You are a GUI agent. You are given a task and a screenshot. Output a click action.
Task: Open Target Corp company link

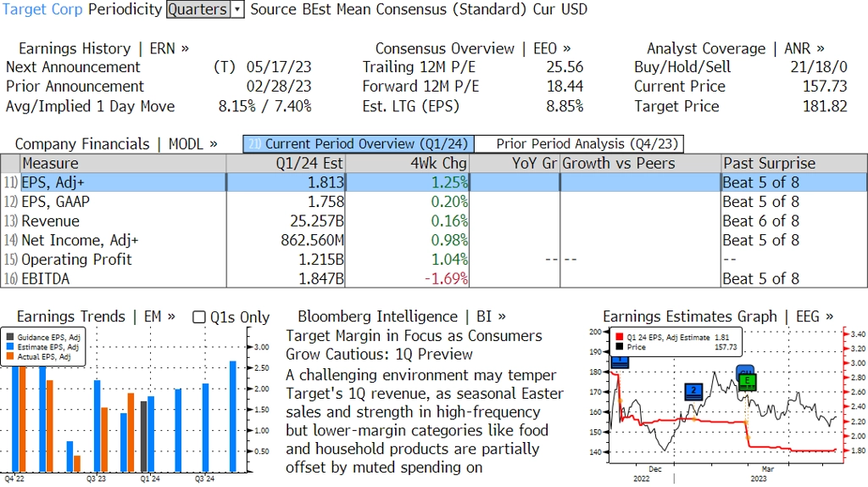pos(42,9)
